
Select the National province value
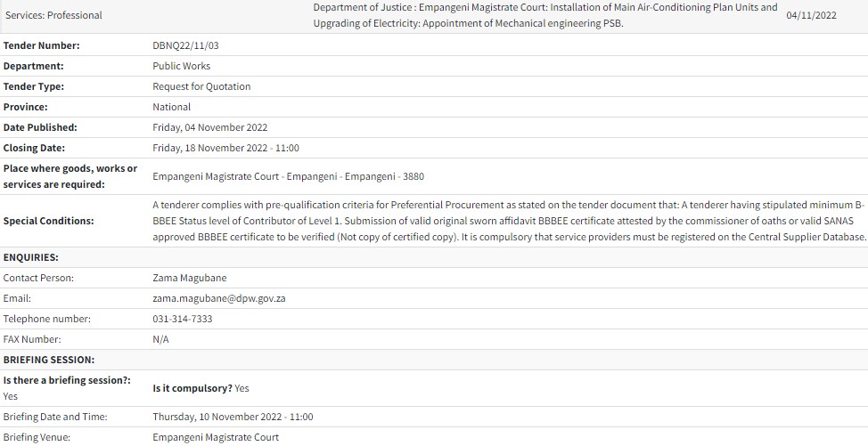pyautogui.click(x=171, y=107)
